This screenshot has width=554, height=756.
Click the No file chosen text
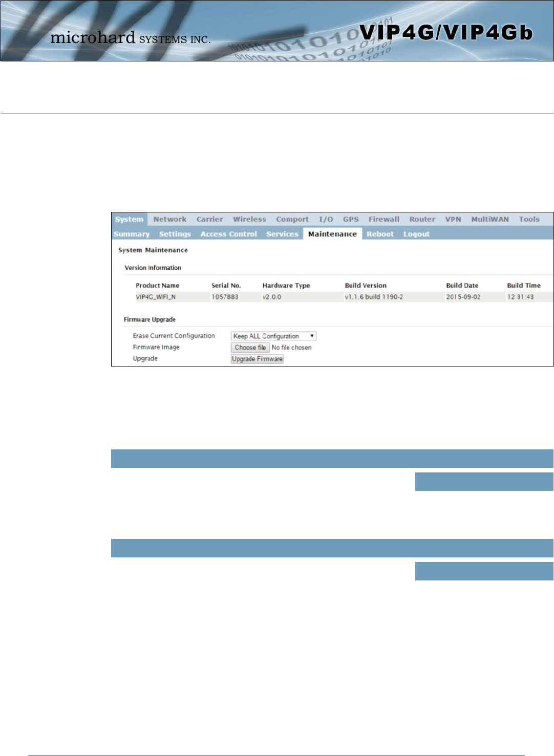click(x=292, y=348)
